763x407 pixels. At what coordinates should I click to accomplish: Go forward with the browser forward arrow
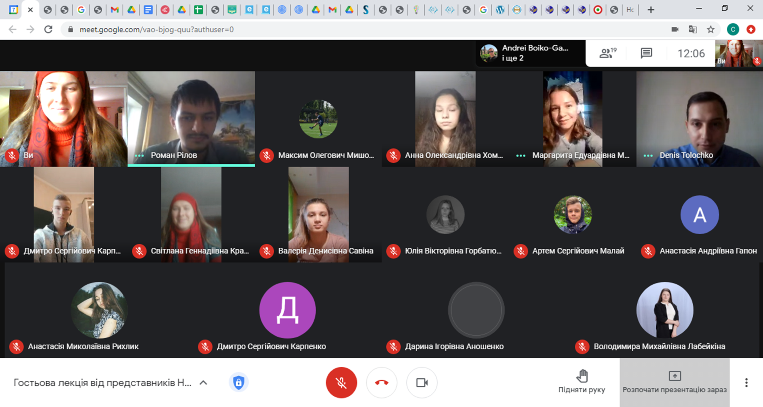coord(30,29)
